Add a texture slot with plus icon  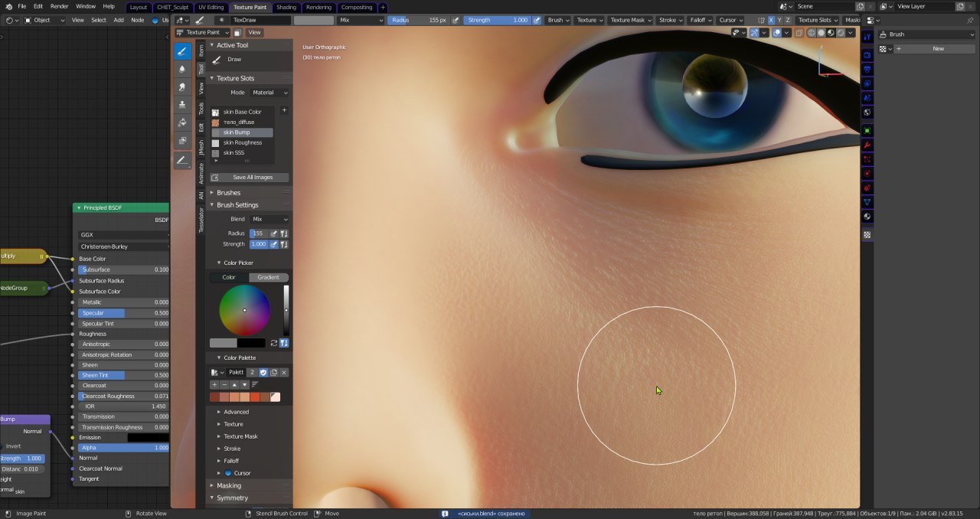[x=284, y=110]
